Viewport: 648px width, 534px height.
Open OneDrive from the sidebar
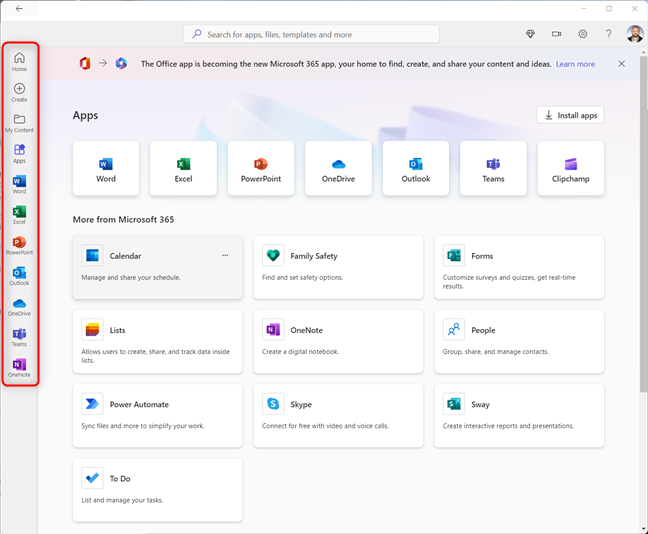click(x=19, y=307)
